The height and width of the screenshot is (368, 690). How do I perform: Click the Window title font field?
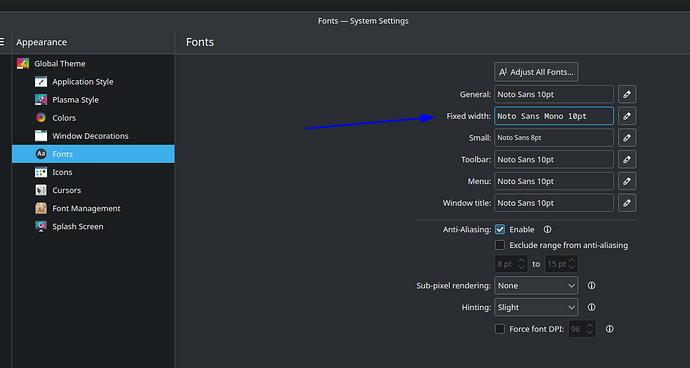pyautogui.click(x=554, y=203)
